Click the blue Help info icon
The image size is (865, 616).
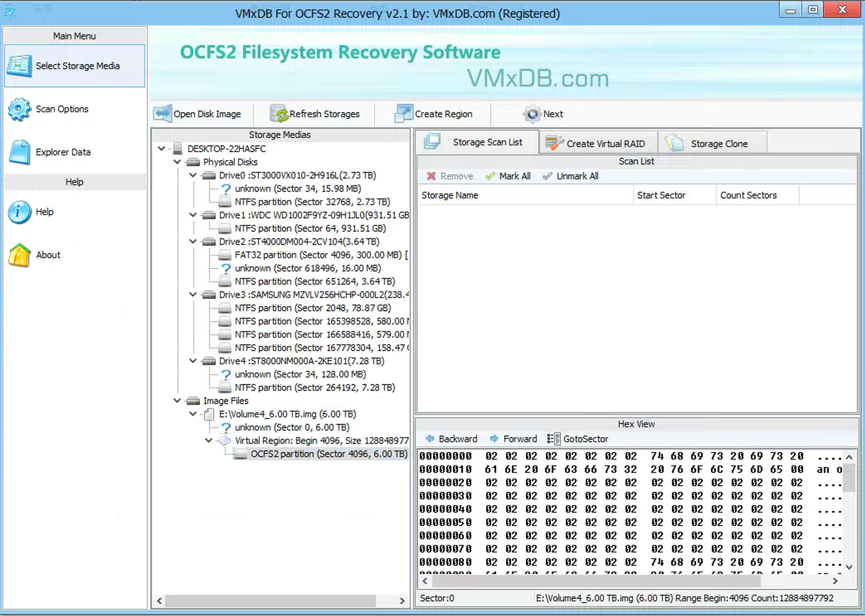(19, 212)
